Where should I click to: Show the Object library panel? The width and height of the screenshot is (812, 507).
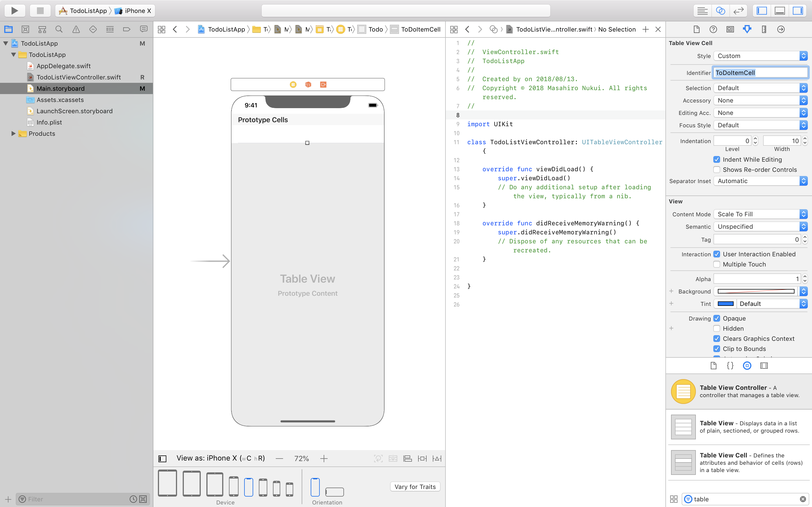tap(747, 366)
